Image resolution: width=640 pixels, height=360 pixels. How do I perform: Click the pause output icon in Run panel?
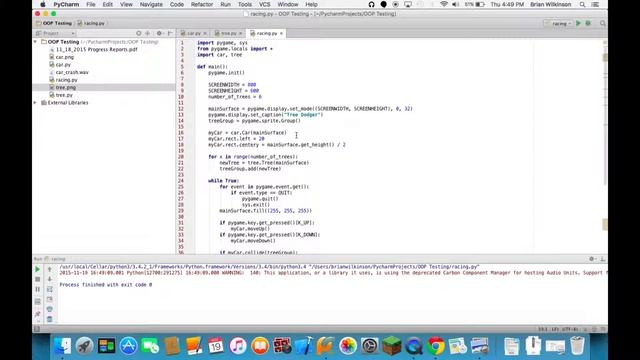pos(38,289)
